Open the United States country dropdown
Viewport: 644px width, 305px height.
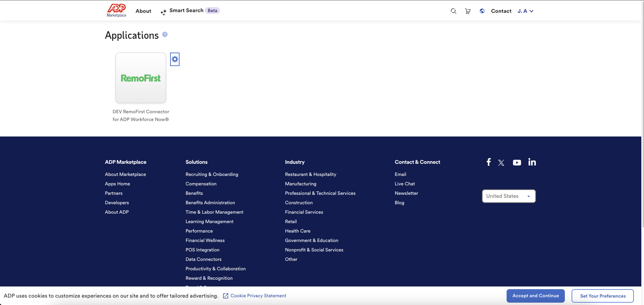pos(509,196)
